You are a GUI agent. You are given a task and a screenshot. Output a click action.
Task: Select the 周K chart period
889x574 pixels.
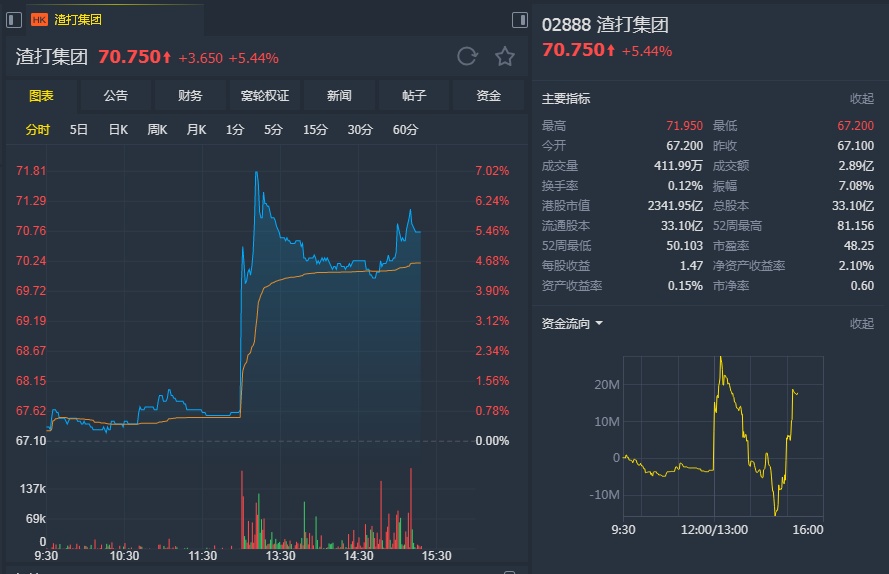coord(157,129)
